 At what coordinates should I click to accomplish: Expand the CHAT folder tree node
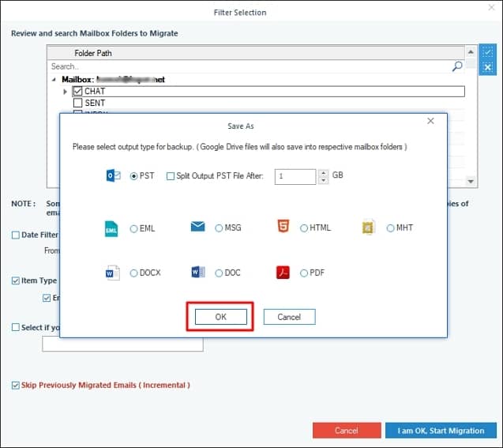[65, 92]
